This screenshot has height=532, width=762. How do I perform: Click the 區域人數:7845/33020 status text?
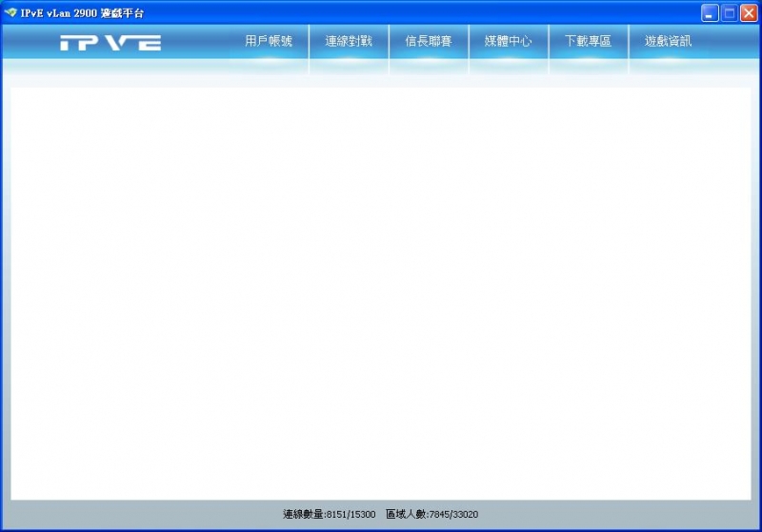432,514
